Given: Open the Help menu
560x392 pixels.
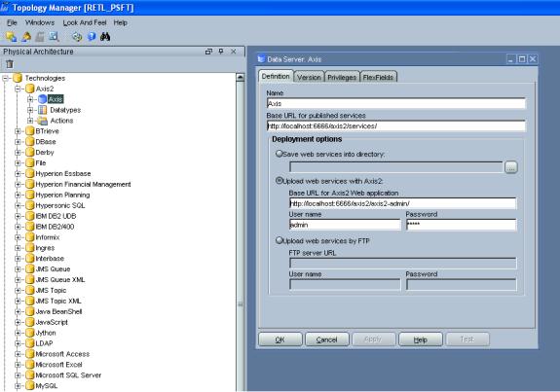Looking at the screenshot, I should click(x=121, y=22).
